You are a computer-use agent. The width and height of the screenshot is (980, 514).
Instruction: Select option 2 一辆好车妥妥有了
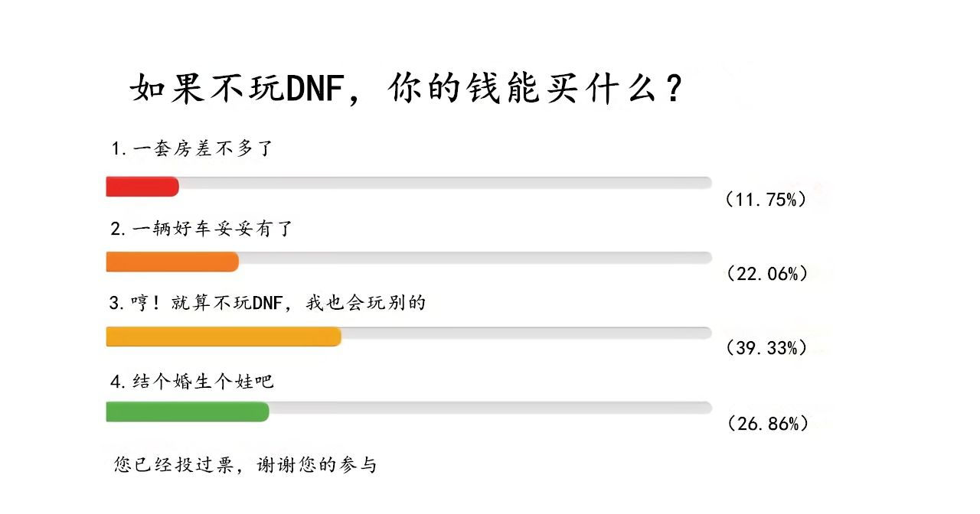tap(201, 228)
